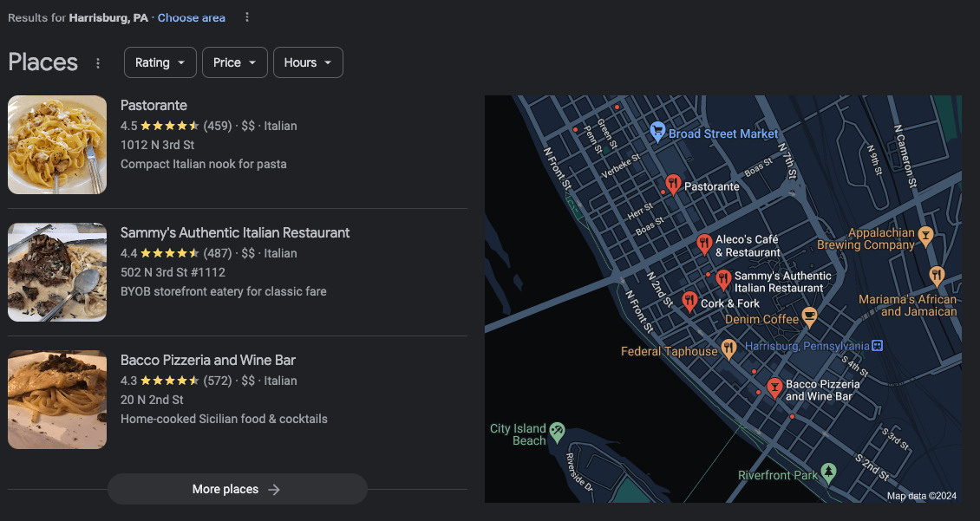Click the Bacco Pizzeria food photo thumbnail
Viewport: 980px width, 521px height.
click(57, 399)
